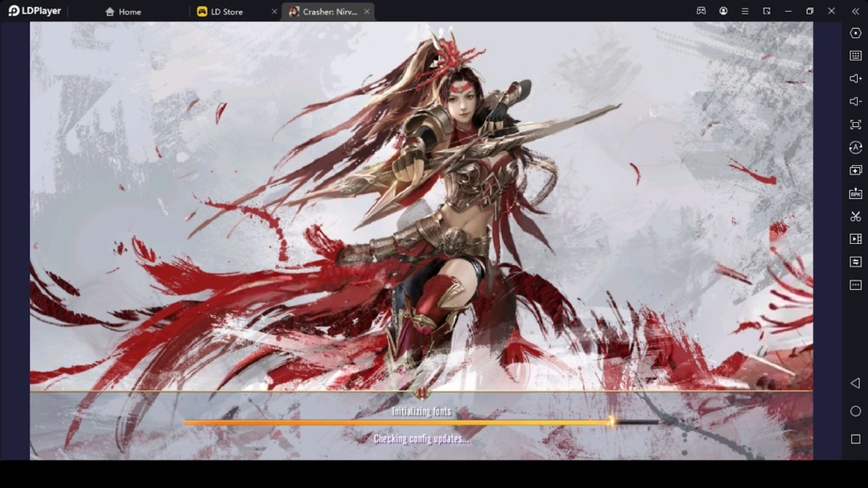Close the LDPlayer window
This screenshot has width=868, height=488.
832,11
